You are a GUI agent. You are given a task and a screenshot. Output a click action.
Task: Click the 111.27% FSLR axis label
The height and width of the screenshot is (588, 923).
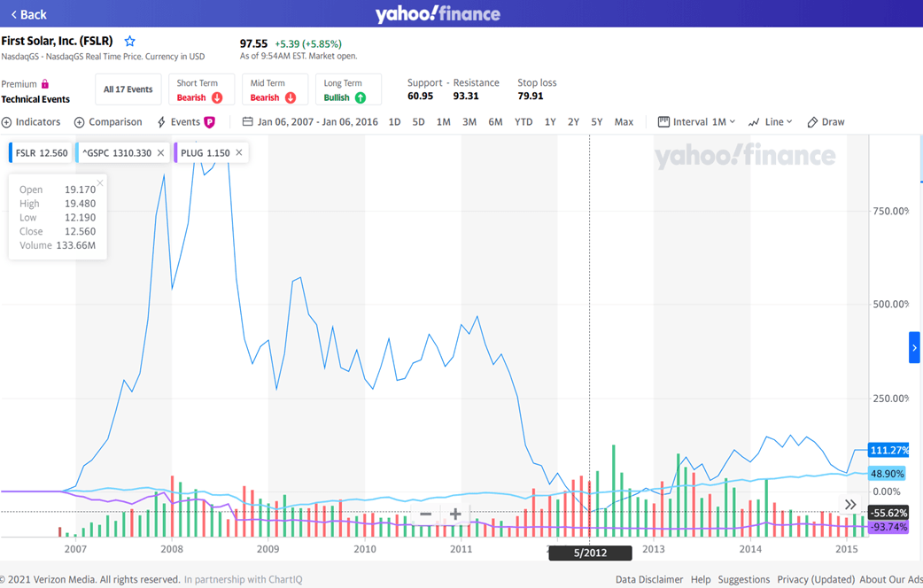click(x=888, y=450)
